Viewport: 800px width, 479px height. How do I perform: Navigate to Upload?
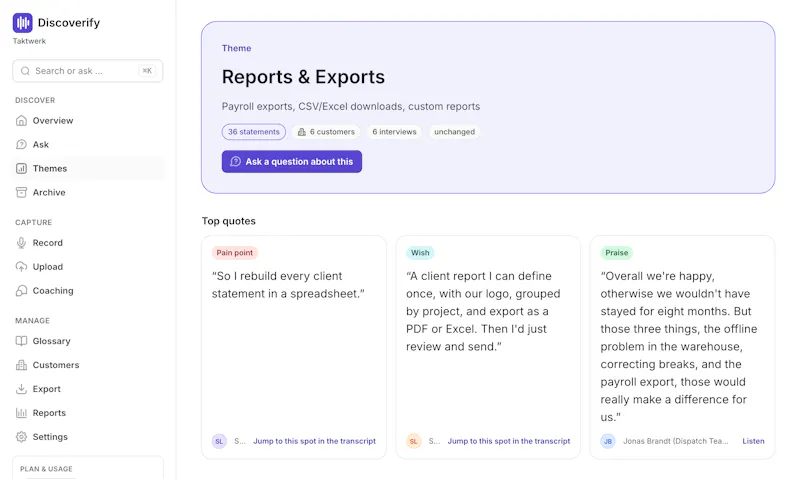[x=88, y=267]
